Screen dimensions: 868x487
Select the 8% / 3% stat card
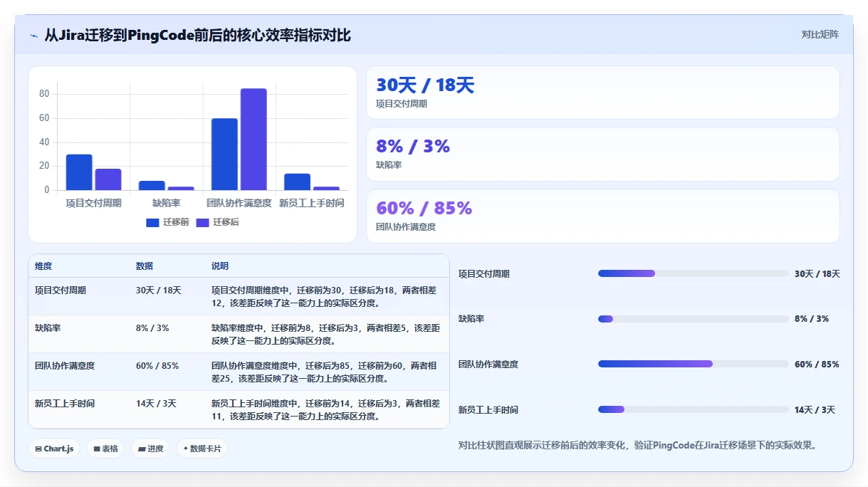click(603, 154)
